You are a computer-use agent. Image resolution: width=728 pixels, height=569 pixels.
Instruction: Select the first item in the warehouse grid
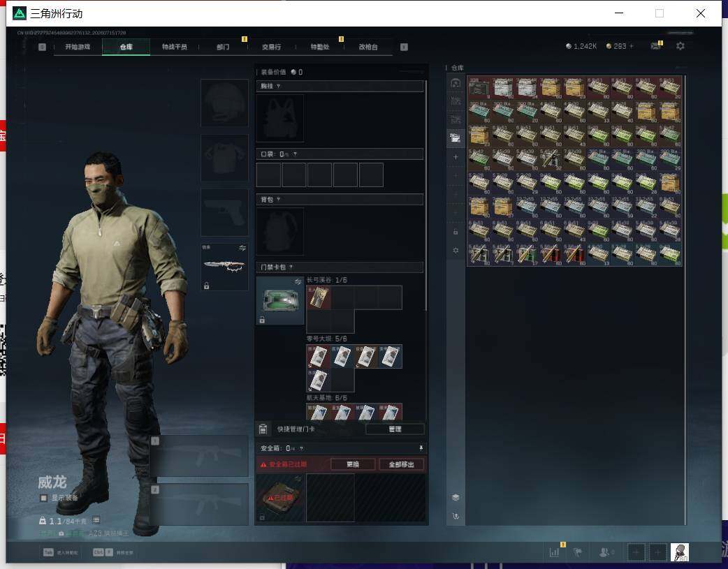(x=479, y=88)
